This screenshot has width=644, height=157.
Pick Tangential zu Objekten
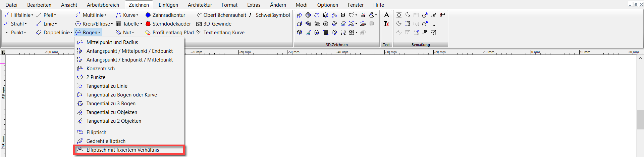pos(129,112)
